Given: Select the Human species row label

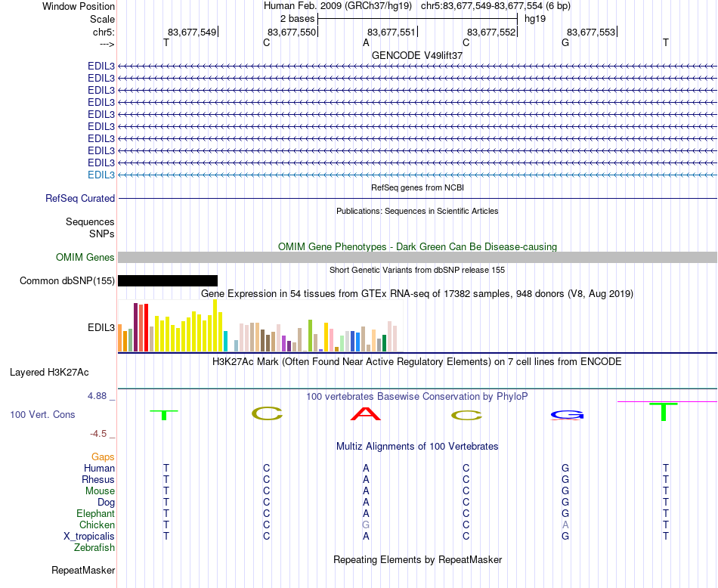Looking at the screenshot, I should click(x=99, y=468).
